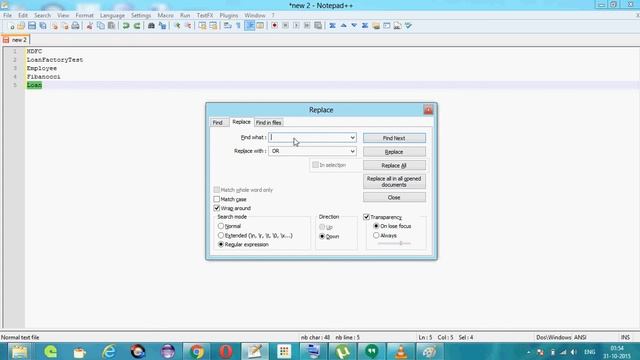
Task: Open the TextFX menu
Action: pyautogui.click(x=205, y=15)
